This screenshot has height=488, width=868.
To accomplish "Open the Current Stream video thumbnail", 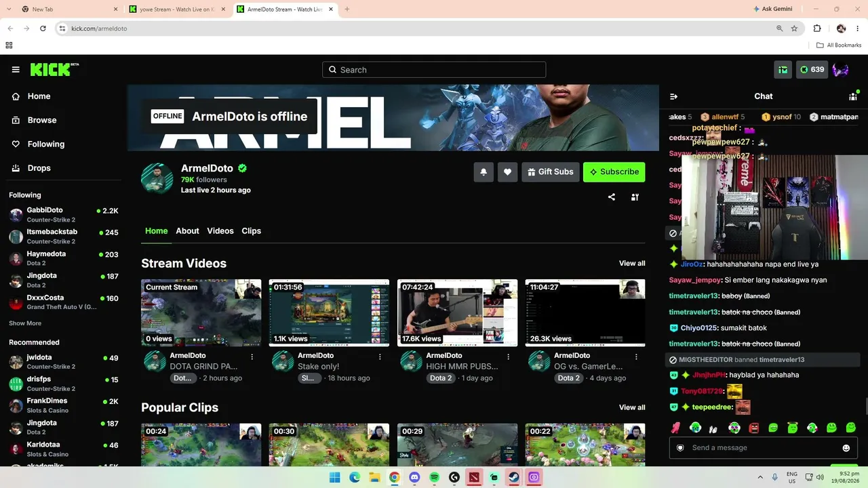I will pyautogui.click(x=201, y=313).
